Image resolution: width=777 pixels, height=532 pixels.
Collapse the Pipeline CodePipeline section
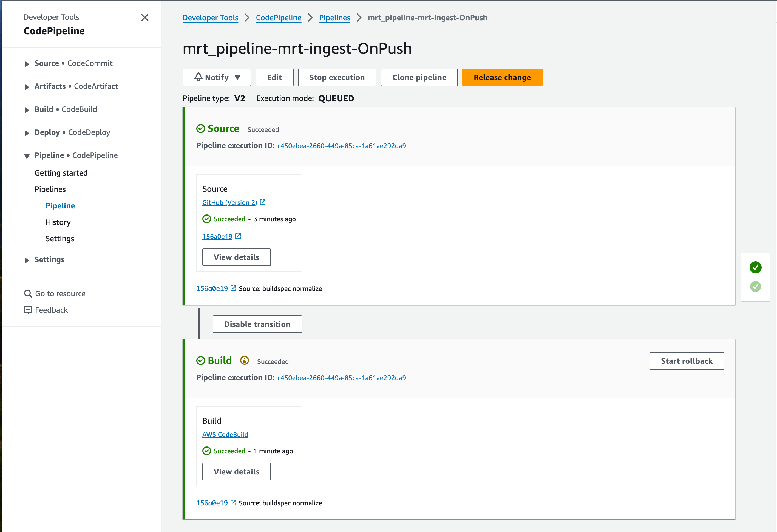[27, 156]
